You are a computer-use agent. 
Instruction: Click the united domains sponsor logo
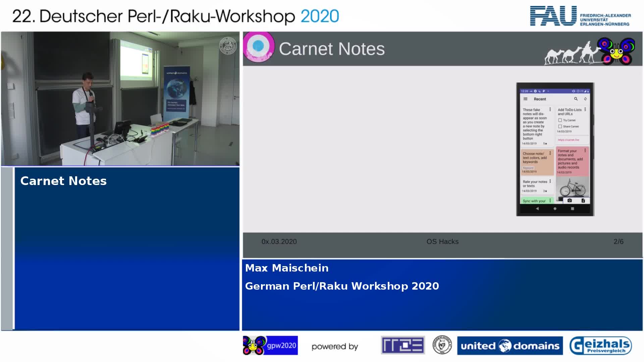(x=510, y=346)
